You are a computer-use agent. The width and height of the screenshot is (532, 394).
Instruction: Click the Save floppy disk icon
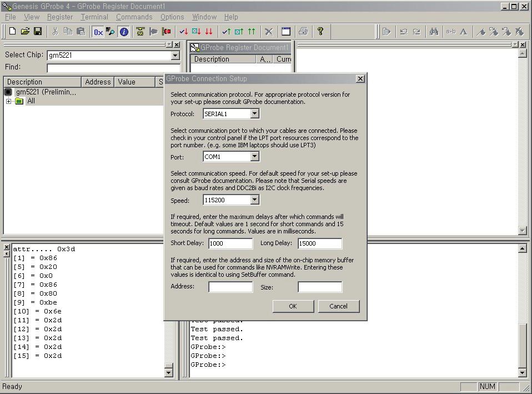(38, 32)
